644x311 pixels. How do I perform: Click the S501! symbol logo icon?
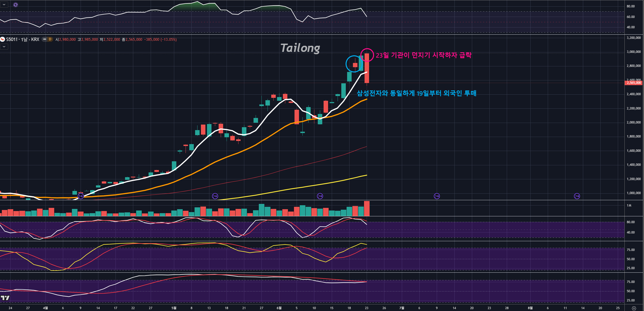2,39
